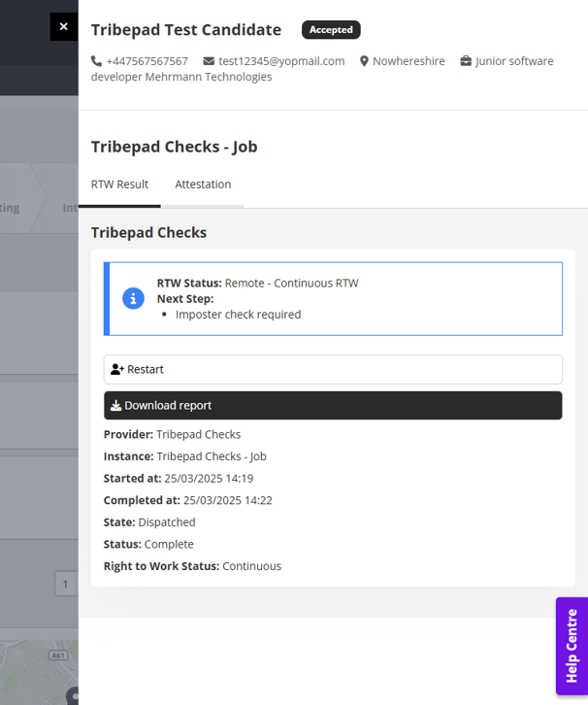Select the Nowhereshire location text
This screenshot has width=588, height=705.
point(409,61)
